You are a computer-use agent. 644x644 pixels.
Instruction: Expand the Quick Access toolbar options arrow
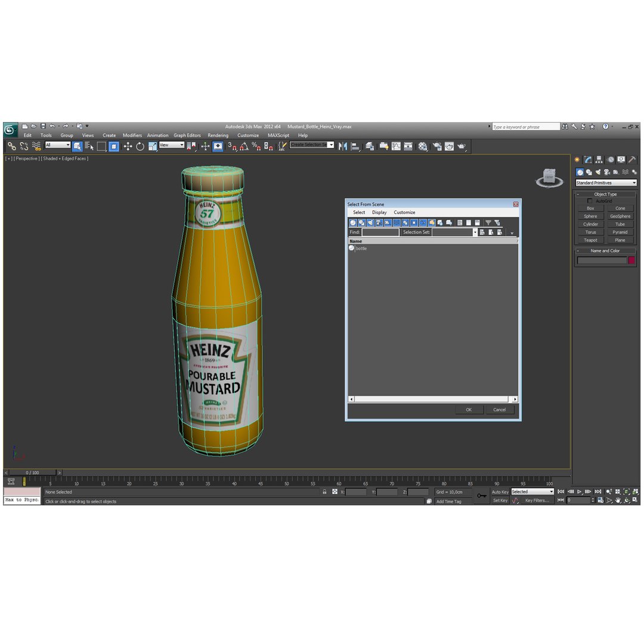coord(87,126)
